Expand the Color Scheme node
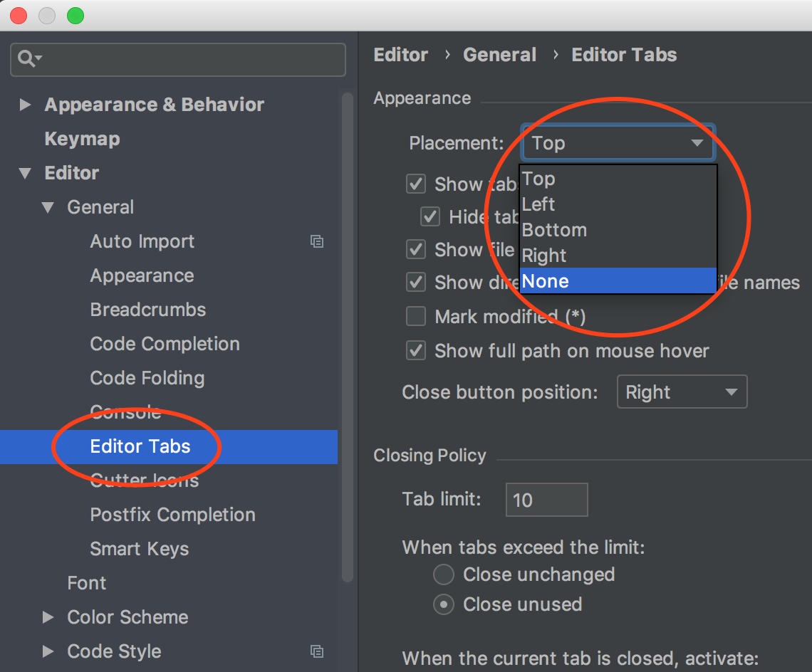The width and height of the screenshot is (812, 672). tap(48, 617)
